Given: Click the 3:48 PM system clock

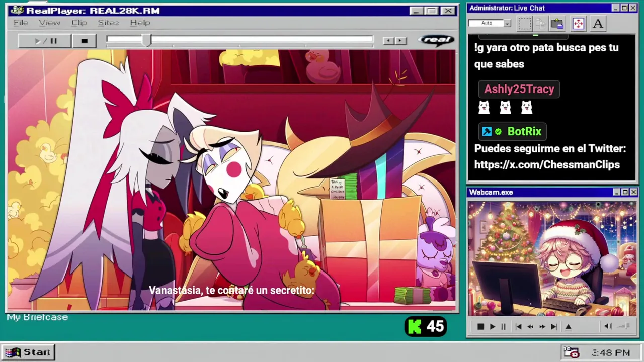Looking at the screenshot, I should 611,353.
